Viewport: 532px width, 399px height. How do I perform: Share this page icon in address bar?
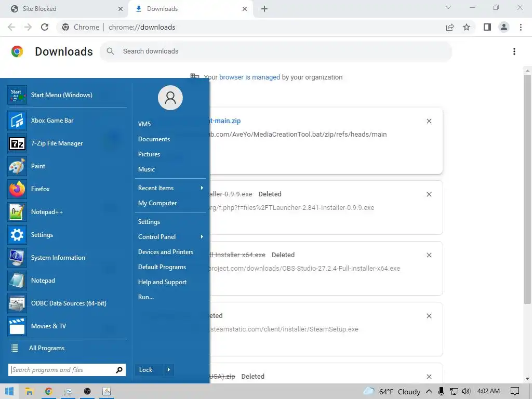tap(450, 27)
